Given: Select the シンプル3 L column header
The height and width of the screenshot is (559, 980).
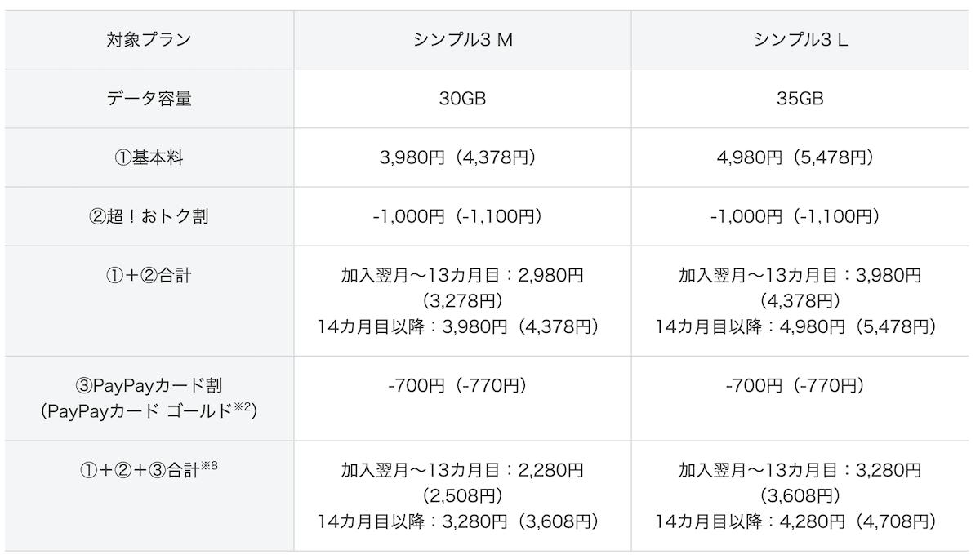Looking at the screenshot, I should [x=800, y=40].
